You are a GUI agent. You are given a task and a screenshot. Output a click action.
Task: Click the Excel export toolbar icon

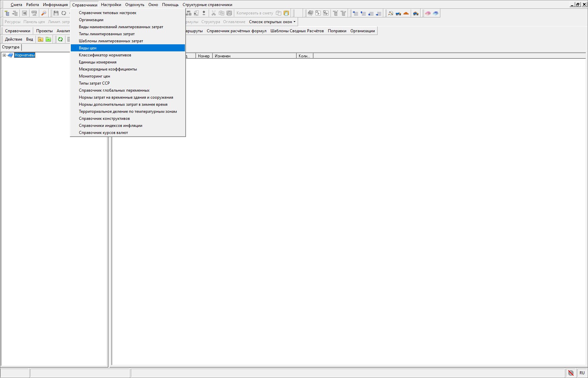pyautogui.click(x=24, y=13)
